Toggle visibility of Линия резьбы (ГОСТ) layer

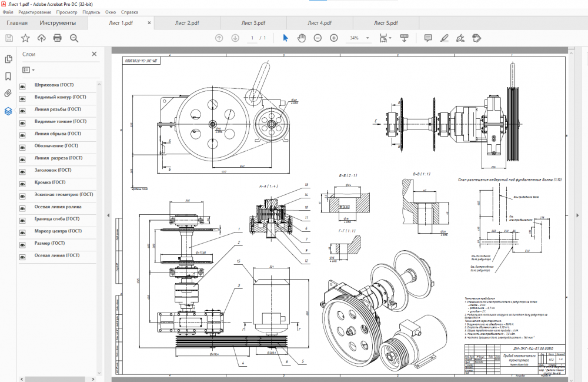[x=23, y=111]
